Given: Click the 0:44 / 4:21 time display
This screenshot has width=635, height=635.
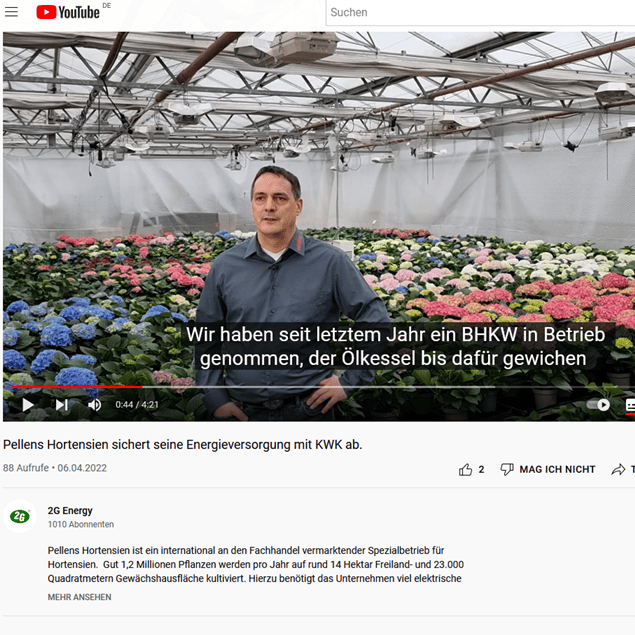Looking at the screenshot, I should [137, 405].
